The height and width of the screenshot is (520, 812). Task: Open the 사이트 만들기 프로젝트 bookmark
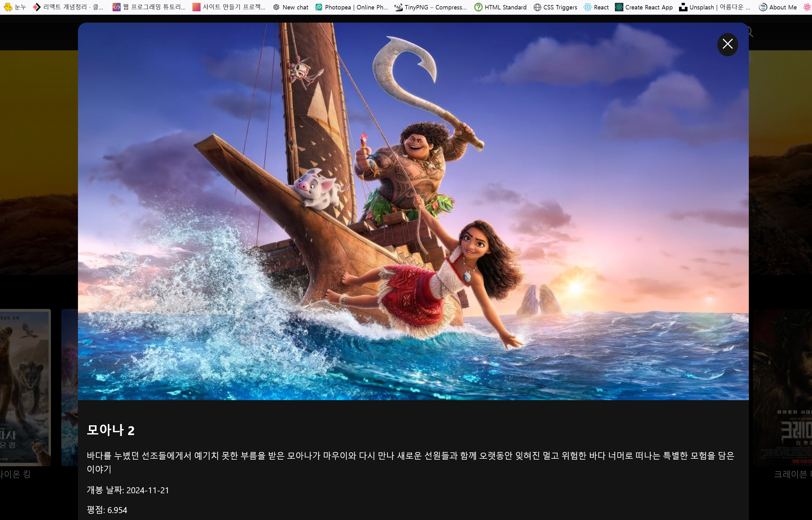pyautogui.click(x=229, y=7)
